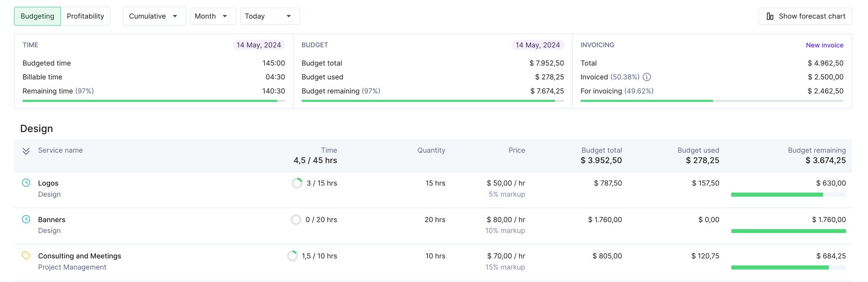Click the date chip in the BUDGET card
The width and height of the screenshot is (868, 282).
538,45
